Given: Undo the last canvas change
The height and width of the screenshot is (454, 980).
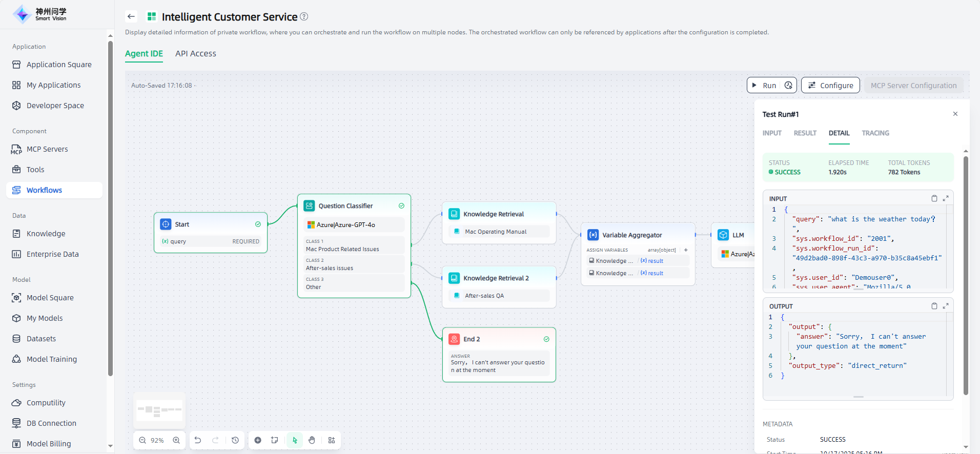Looking at the screenshot, I should (x=198, y=440).
